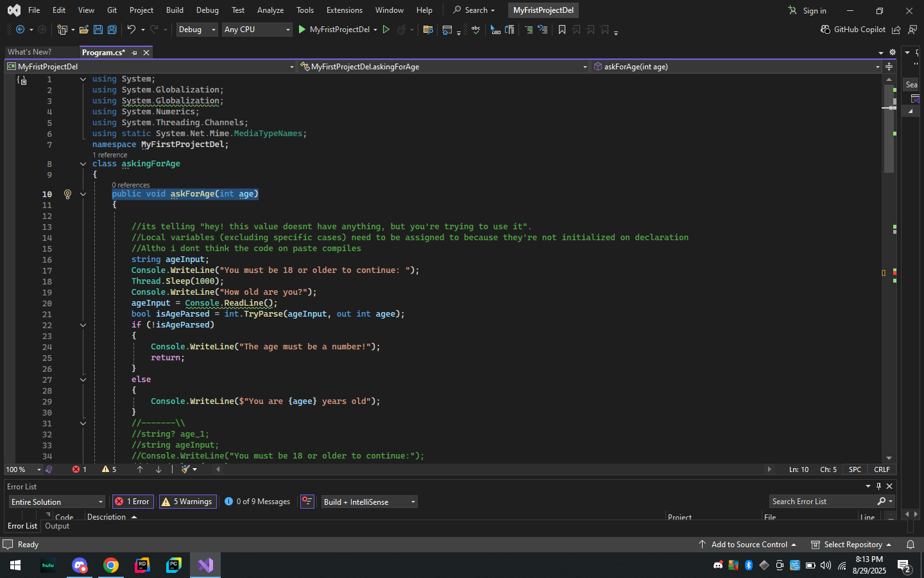The height and width of the screenshot is (578, 924).
Task: Expand the Entire Solution scope dropdown
Action: (56, 502)
